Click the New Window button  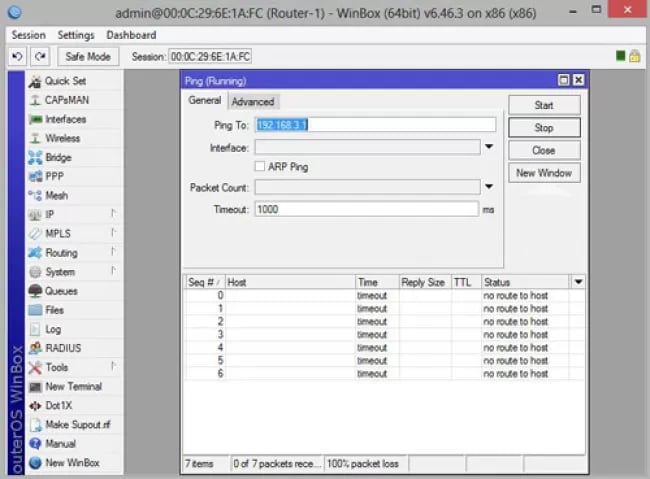543,173
